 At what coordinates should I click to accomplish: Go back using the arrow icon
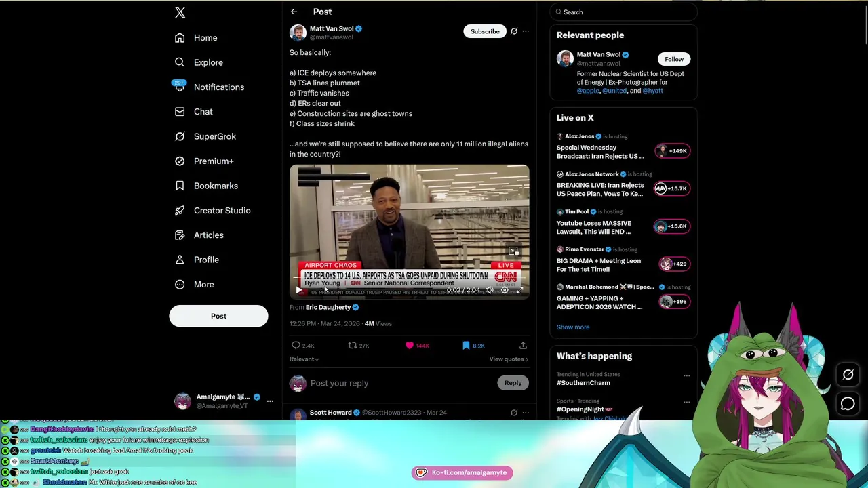point(294,12)
